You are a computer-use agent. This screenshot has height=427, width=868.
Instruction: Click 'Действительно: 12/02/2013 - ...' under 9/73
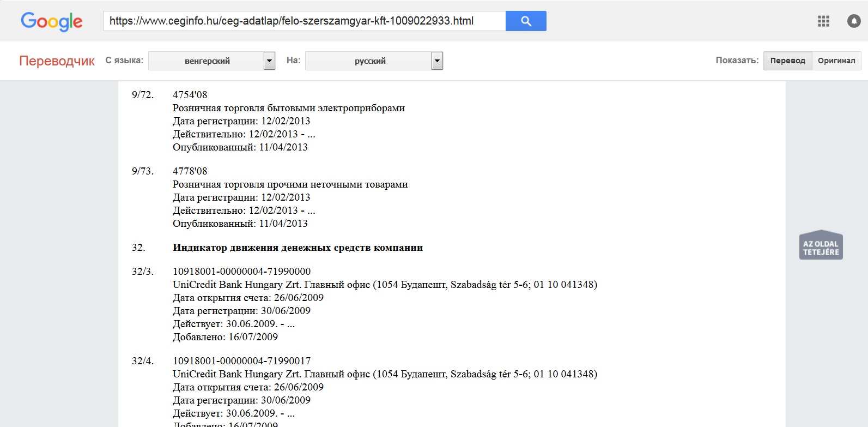[x=244, y=211]
